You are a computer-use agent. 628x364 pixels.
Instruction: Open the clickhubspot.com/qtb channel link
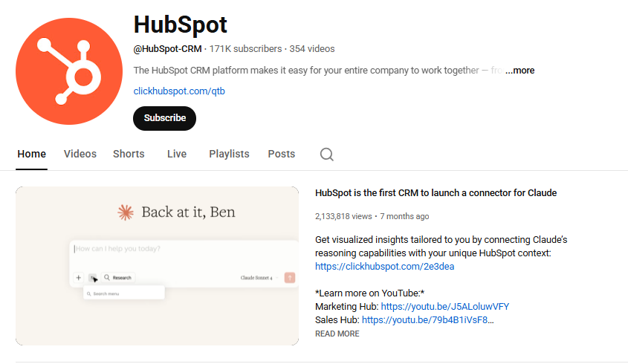179,91
